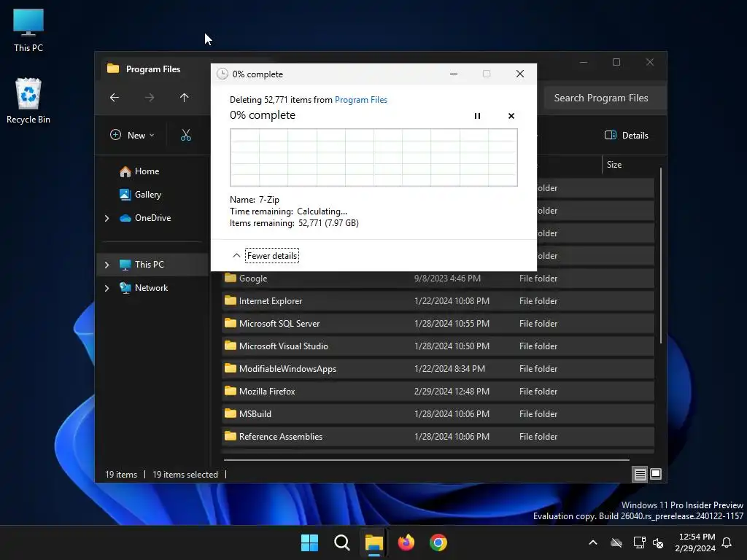Open the notifications bell

[x=727, y=542]
